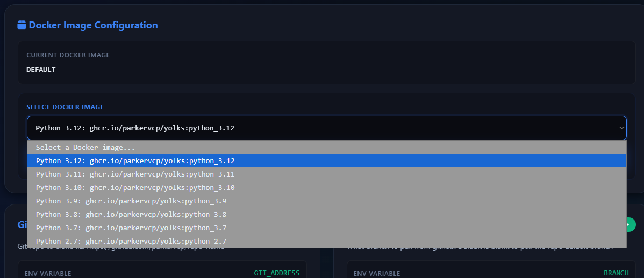Select Python 3.8 image option

(x=326, y=215)
